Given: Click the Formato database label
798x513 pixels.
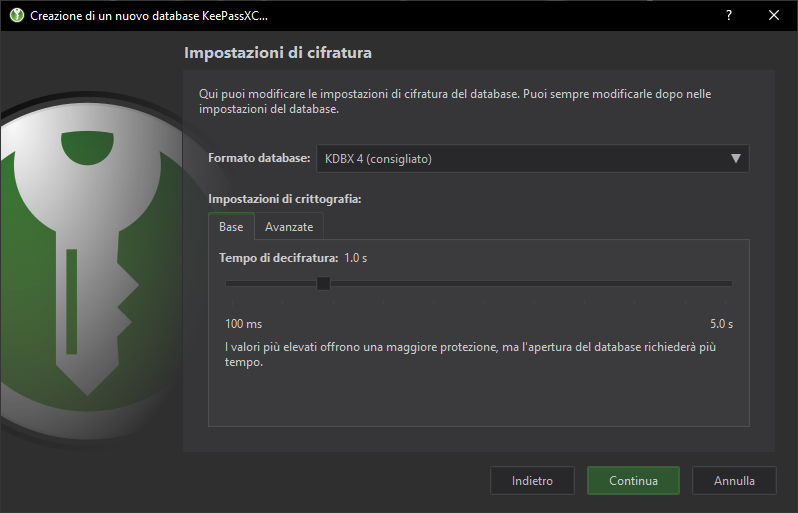Looking at the screenshot, I should 259,158.
